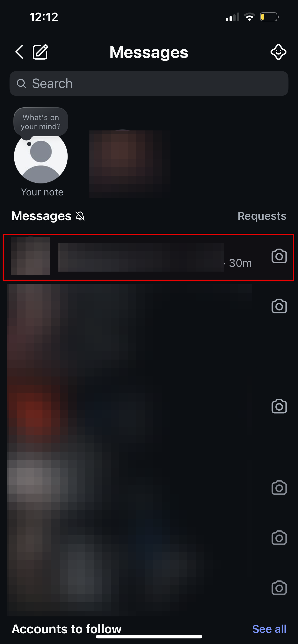298x644 pixels.
Task: Tap the What's on your mind bubble
Action: pyautogui.click(x=41, y=122)
